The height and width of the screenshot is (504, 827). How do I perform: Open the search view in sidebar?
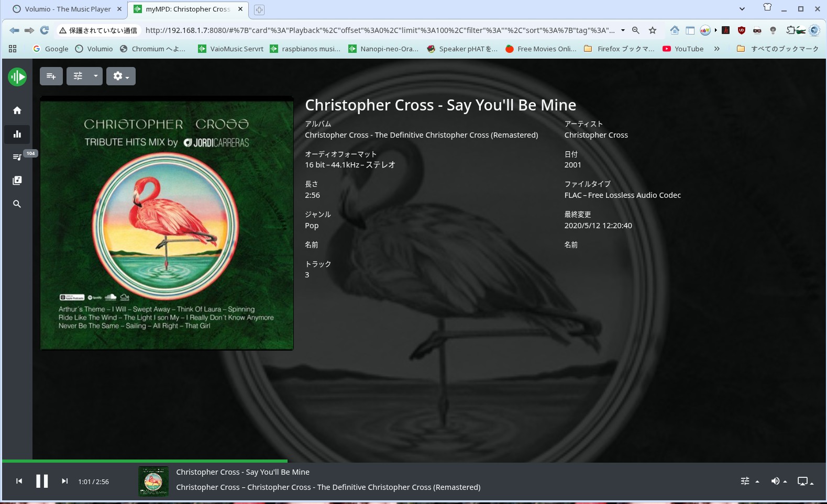click(17, 204)
